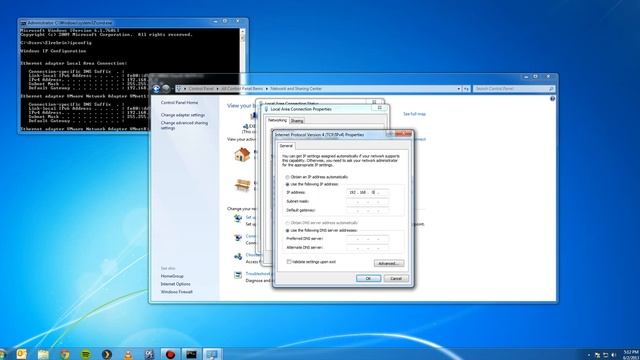
Task: Open Windows Firewall link
Action: click(176, 292)
